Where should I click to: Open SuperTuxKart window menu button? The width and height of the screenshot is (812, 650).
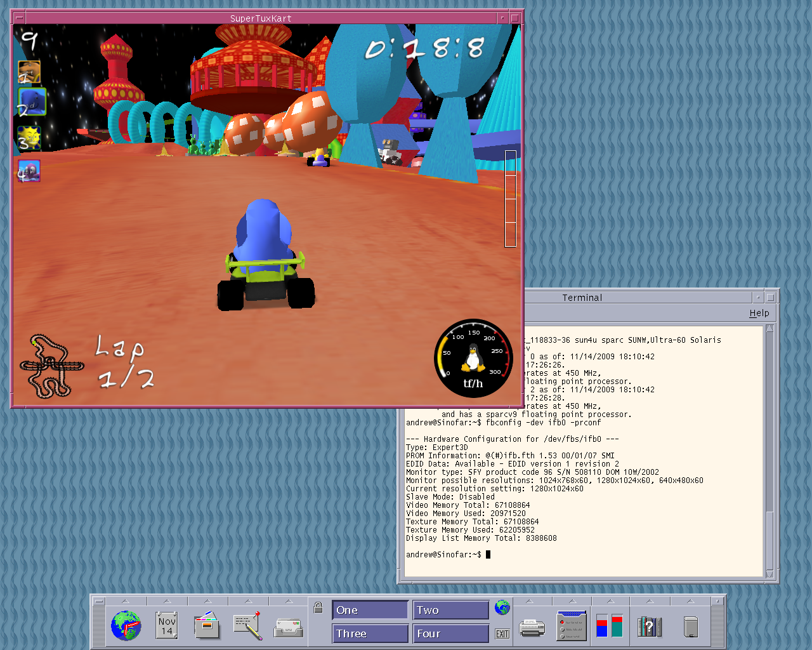[x=18, y=18]
